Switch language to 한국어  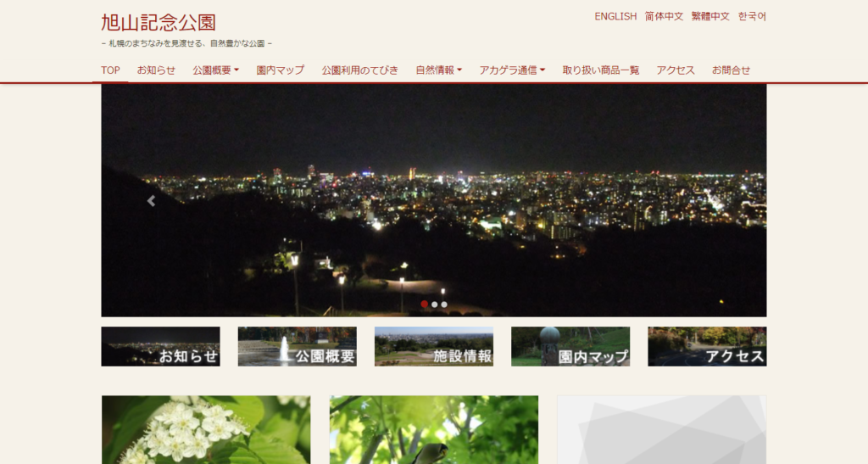[752, 17]
